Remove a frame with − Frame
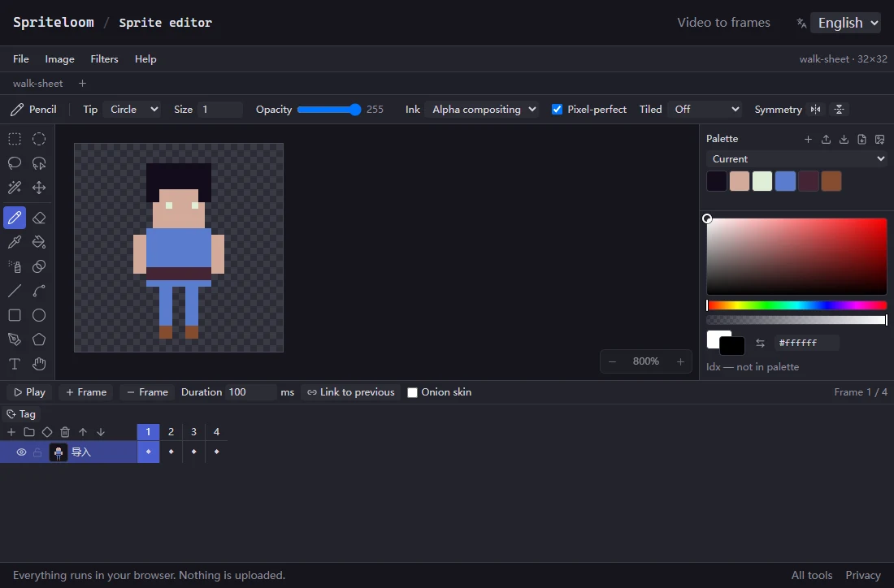The width and height of the screenshot is (894, 588). pyautogui.click(x=147, y=392)
